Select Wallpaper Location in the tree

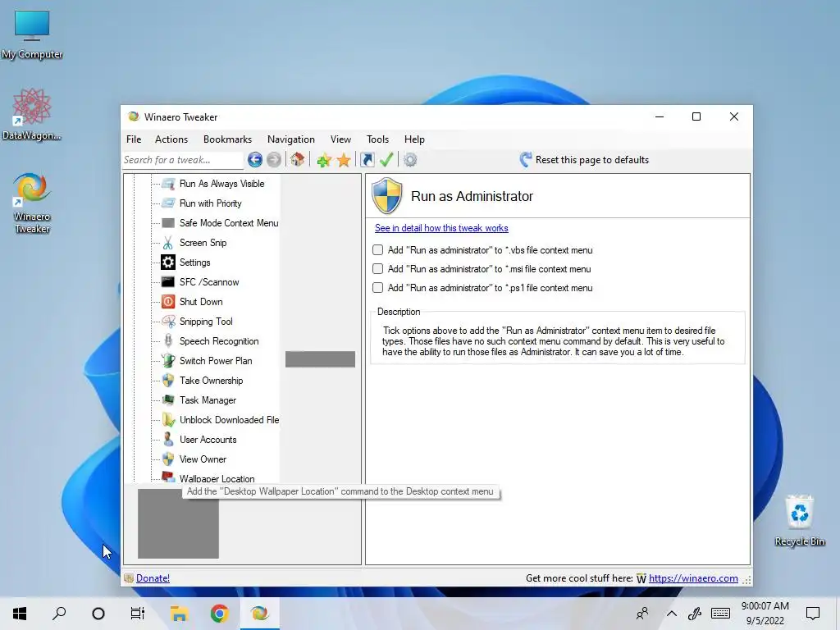217,478
